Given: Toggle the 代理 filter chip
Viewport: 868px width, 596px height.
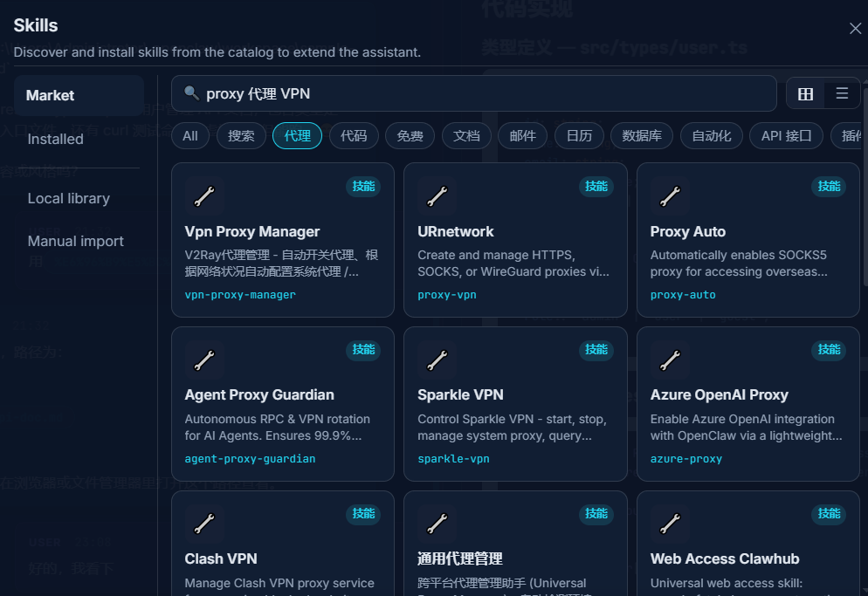Looking at the screenshot, I should [x=297, y=135].
